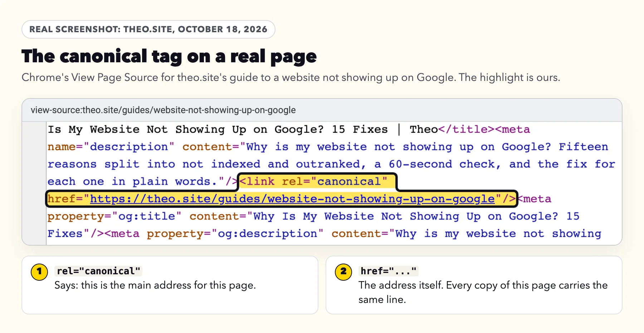Click the <link rel="canonical" tag in source

tap(313, 182)
